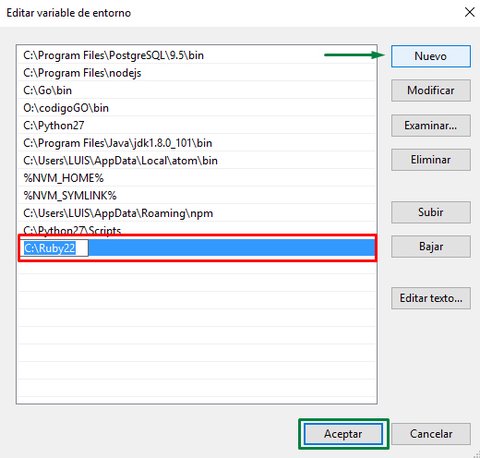Image resolution: width=480 pixels, height=458 pixels.
Task: Select the %NVM_SYMLINK% entry
Action: tap(197, 196)
